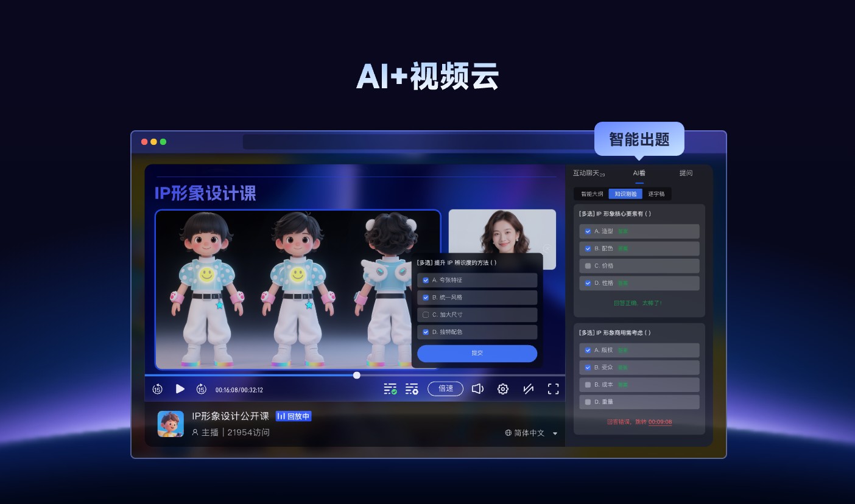This screenshot has width=855, height=504.
Task: Switch to the 互动聊天 tab
Action: click(589, 173)
